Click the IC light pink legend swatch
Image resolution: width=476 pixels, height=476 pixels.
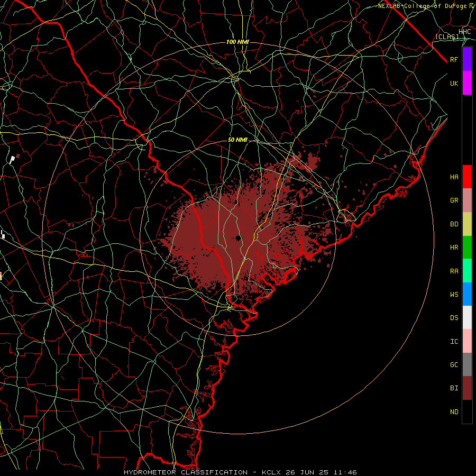tap(467, 341)
